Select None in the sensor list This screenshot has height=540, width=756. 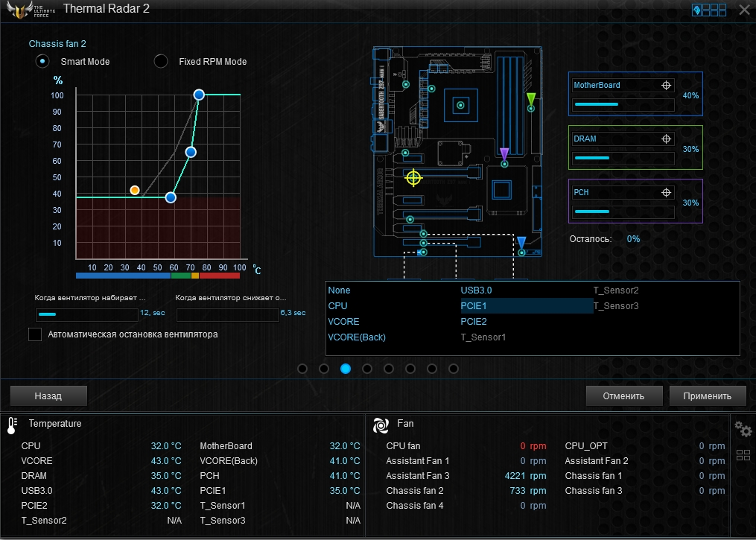339,290
